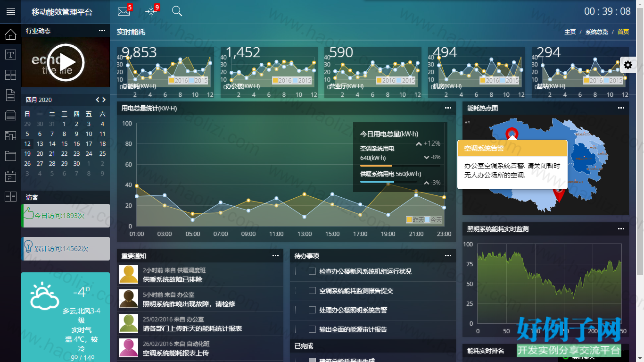This screenshot has width=644, height=362.
Task: Open 能耗热点图 panel options menu
Action: pyautogui.click(x=621, y=108)
